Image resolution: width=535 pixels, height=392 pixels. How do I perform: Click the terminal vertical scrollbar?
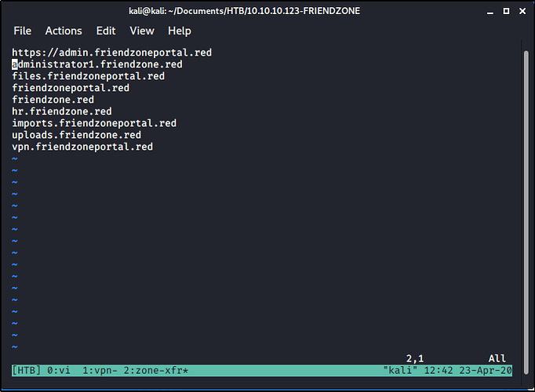point(526,196)
